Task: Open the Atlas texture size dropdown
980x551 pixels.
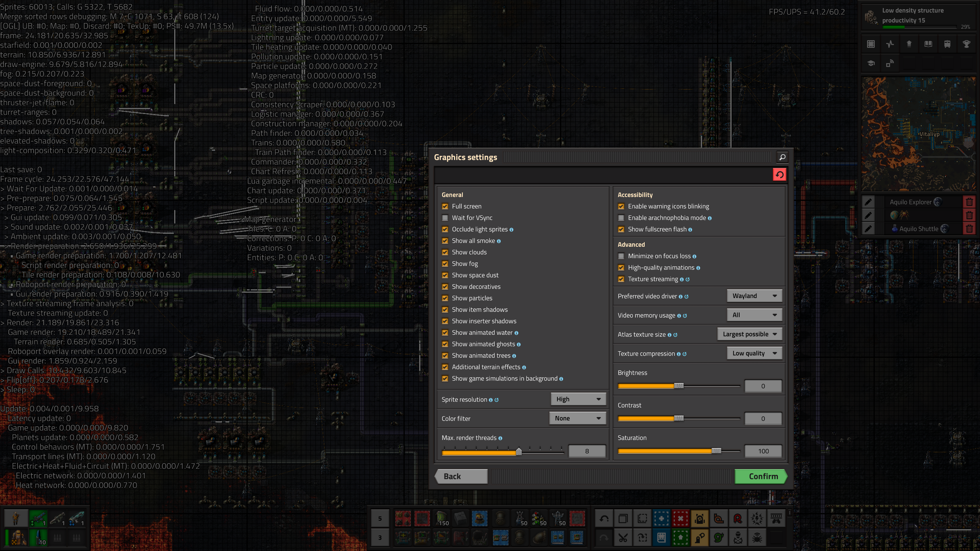Action: pyautogui.click(x=750, y=334)
